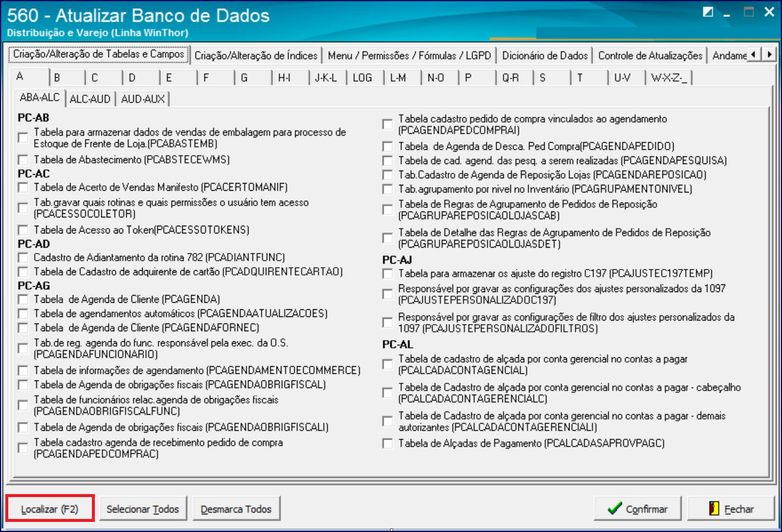782x532 pixels.
Task: Check the PCAGENDA table checkbox
Action: pyautogui.click(x=23, y=300)
